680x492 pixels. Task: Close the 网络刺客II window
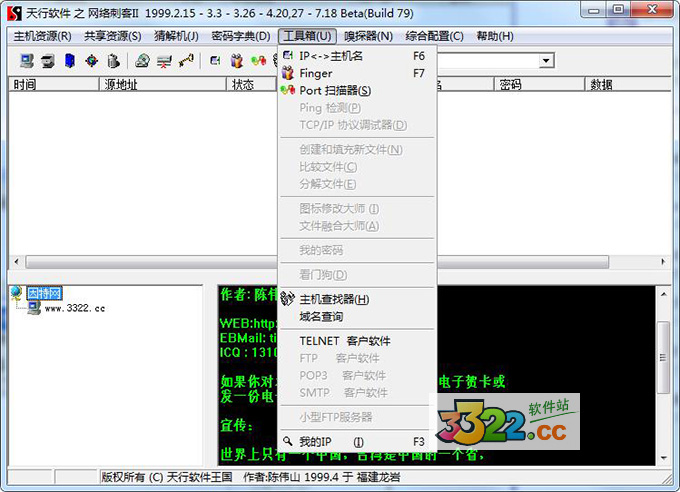652,10
